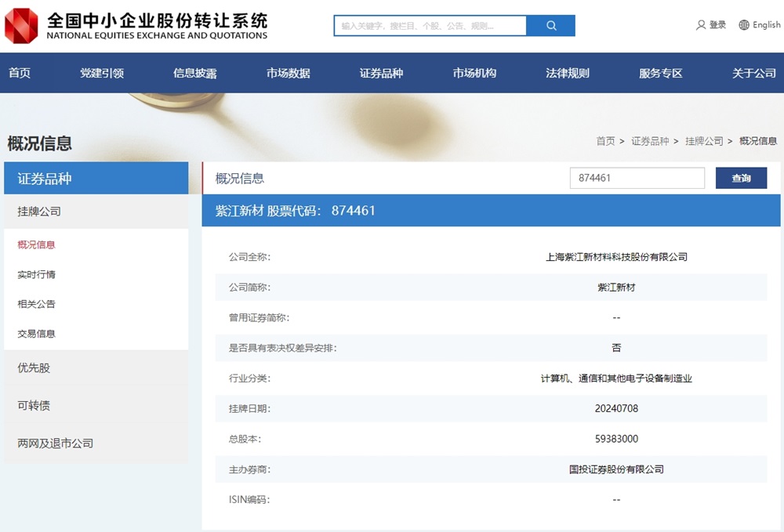Click the magnifier search icon
This screenshot has width=784, height=532.
tap(551, 25)
